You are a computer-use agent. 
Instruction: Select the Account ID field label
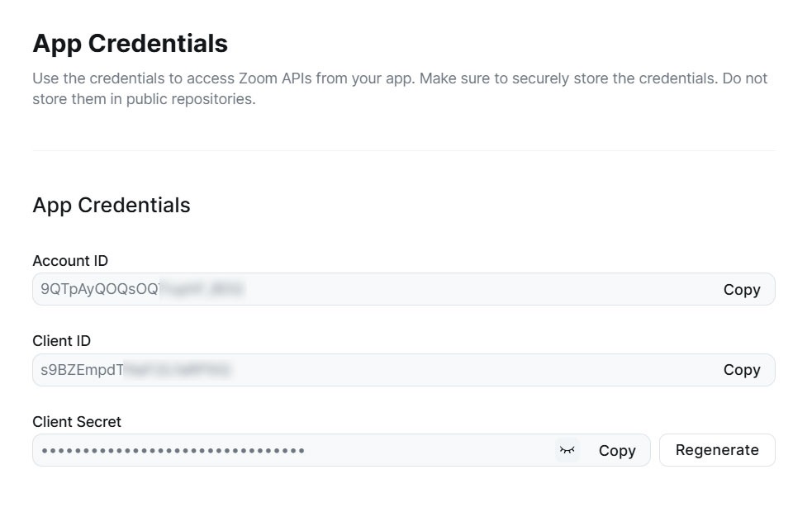[x=70, y=260]
